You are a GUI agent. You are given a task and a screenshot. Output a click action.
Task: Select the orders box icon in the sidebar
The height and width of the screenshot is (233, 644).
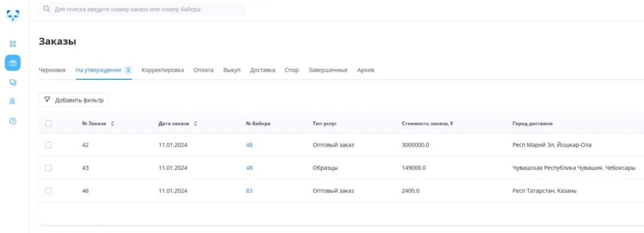(13, 63)
